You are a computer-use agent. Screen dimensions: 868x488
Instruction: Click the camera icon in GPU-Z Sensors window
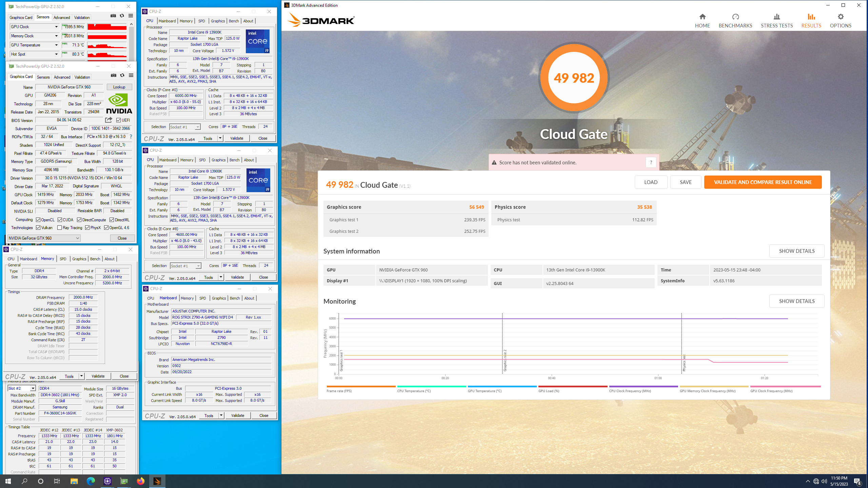[113, 16]
